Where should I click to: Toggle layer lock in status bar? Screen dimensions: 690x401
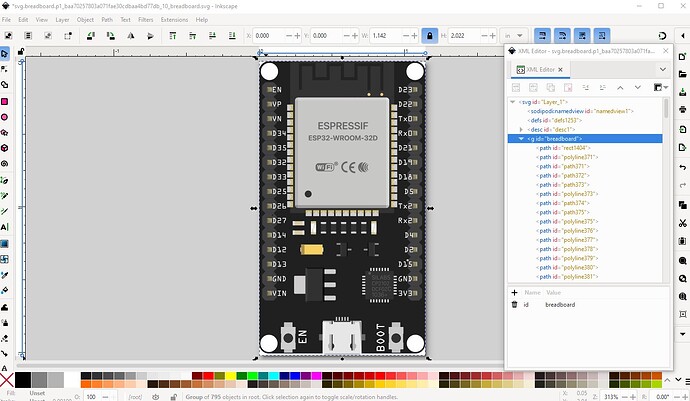coord(173,397)
